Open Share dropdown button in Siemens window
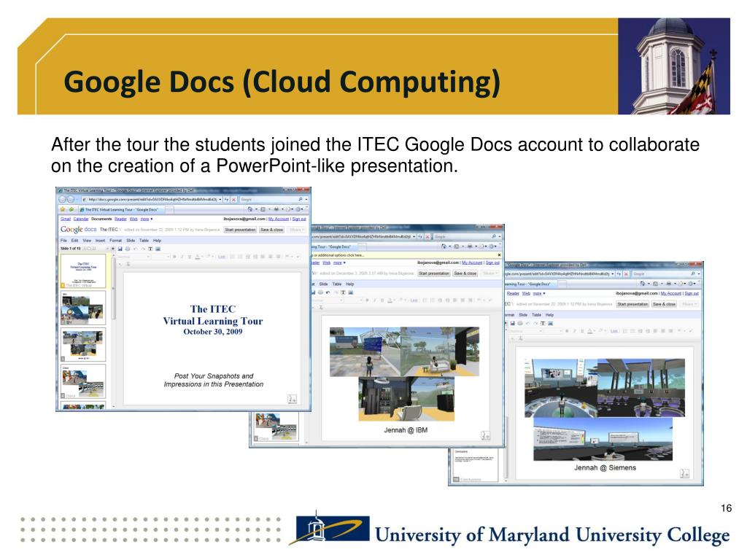This screenshot has width=747, height=560. click(689, 304)
